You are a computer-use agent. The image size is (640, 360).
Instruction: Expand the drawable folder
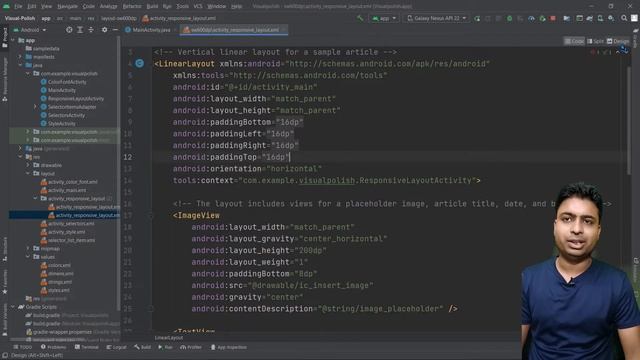point(28,165)
